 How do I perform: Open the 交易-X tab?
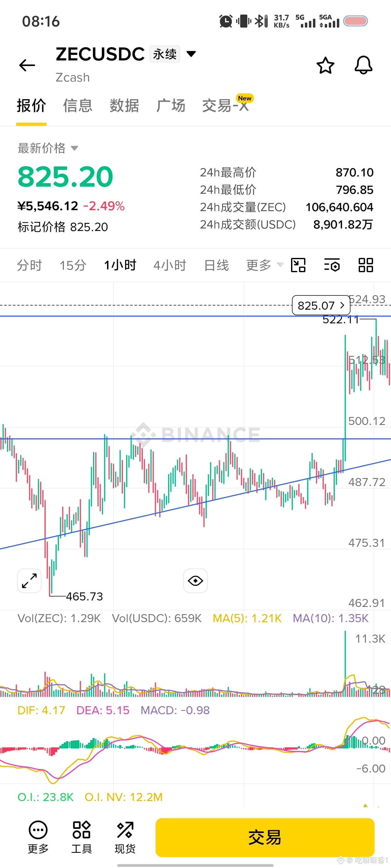(x=225, y=105)
